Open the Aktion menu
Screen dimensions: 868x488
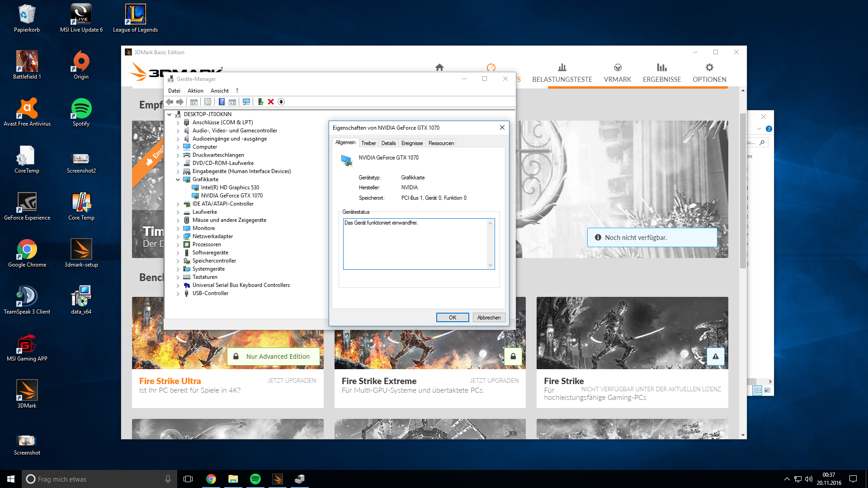195,91
